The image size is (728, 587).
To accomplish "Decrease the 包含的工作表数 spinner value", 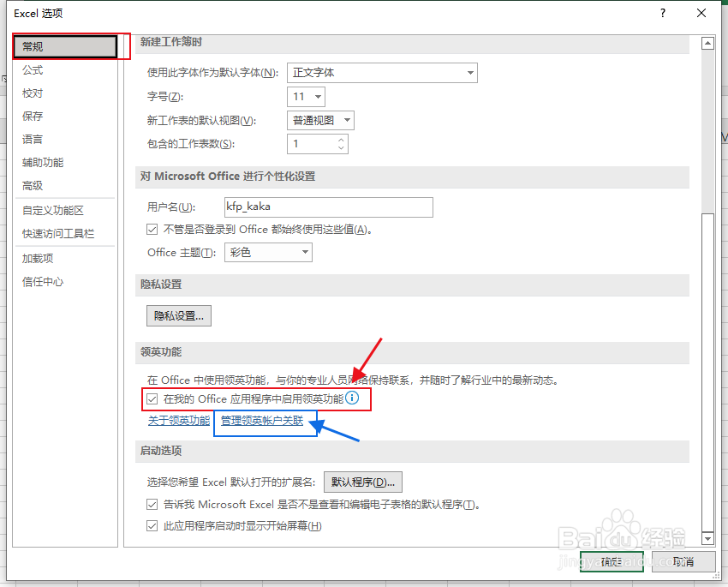I will click(x=341, y=148).
